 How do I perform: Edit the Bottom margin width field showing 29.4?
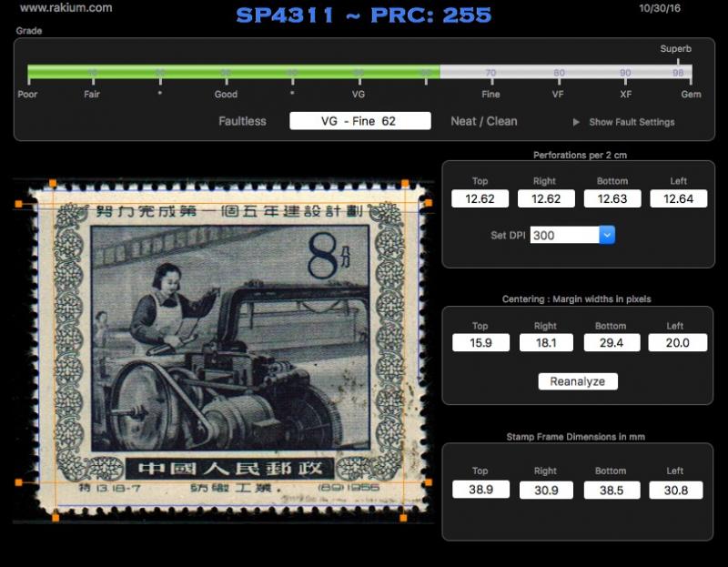pos(611,342)
